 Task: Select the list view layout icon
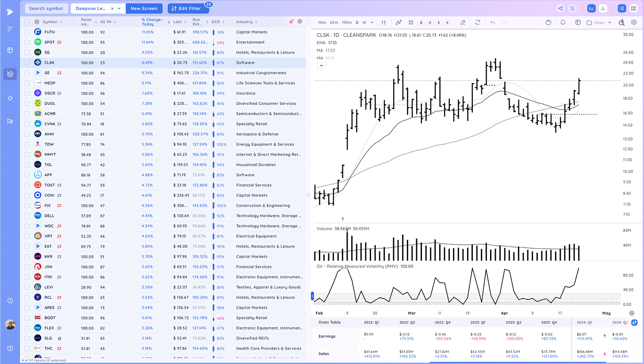[x=622, y=8]
